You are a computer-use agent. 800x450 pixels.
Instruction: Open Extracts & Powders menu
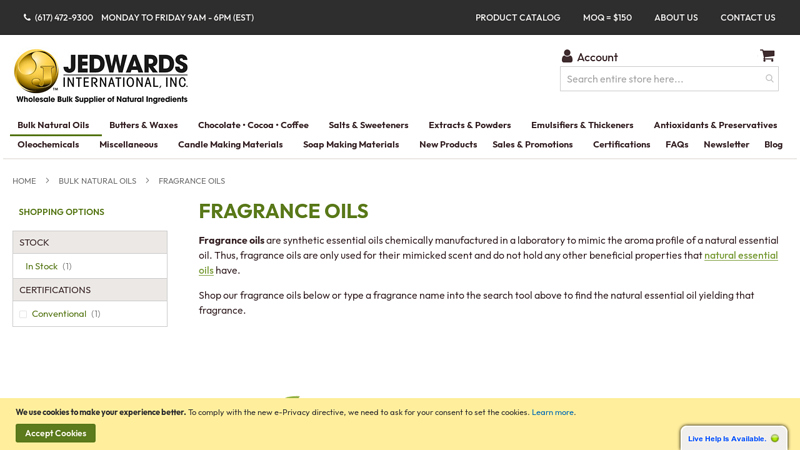tap(469, 125)
